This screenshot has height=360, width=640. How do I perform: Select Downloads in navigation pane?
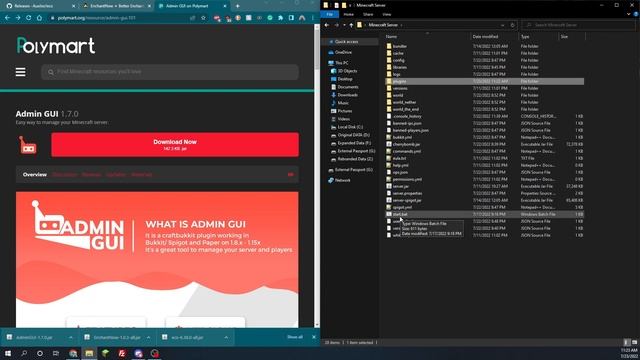(347, 95)
